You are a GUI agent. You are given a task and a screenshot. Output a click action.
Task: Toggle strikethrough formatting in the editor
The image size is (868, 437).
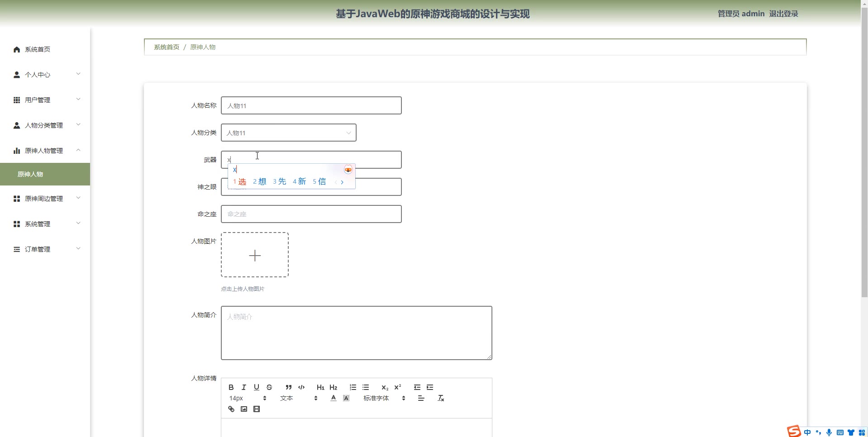click(x=269, y=387)
